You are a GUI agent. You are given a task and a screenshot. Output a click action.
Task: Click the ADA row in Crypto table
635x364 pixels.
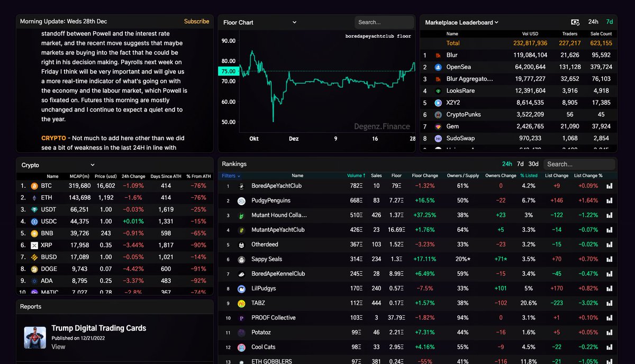pos(115,281)
